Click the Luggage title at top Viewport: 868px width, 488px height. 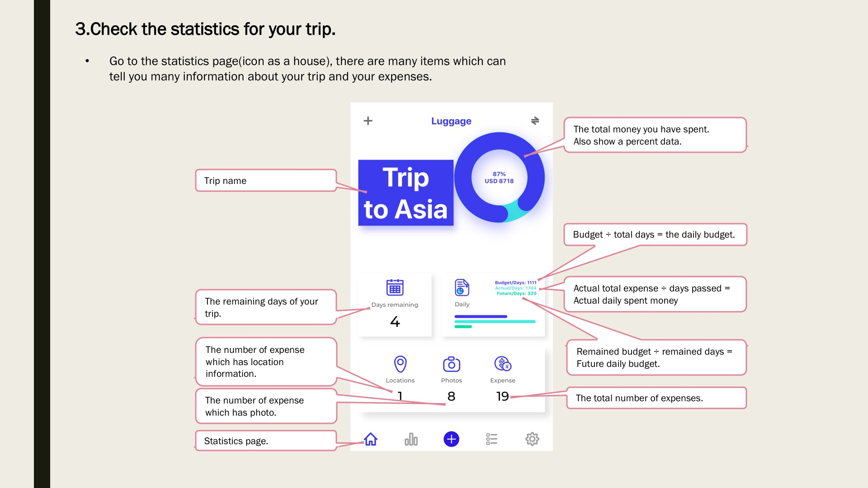click(451, 121)
